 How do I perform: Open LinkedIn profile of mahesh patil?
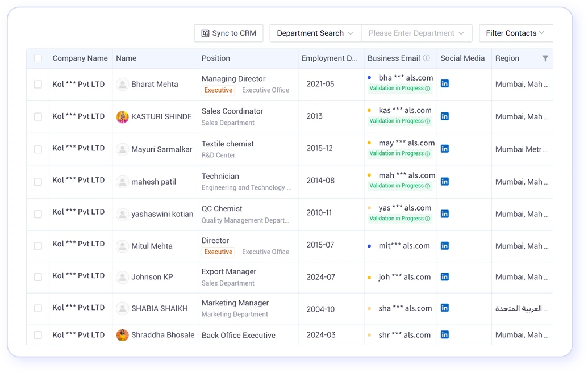pos(445,182)
